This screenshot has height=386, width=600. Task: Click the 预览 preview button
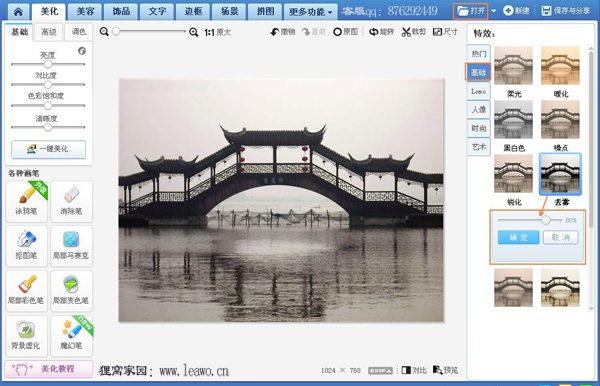point(445,370)
